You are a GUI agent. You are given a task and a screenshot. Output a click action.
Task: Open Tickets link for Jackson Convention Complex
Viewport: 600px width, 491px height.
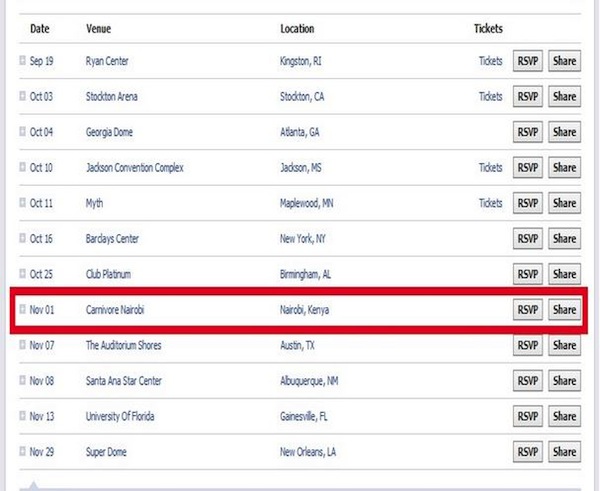[490, 168]
